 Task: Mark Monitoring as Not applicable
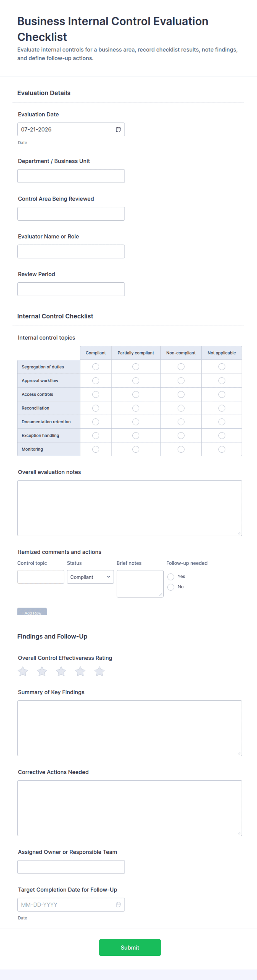(x=222, y=449)
